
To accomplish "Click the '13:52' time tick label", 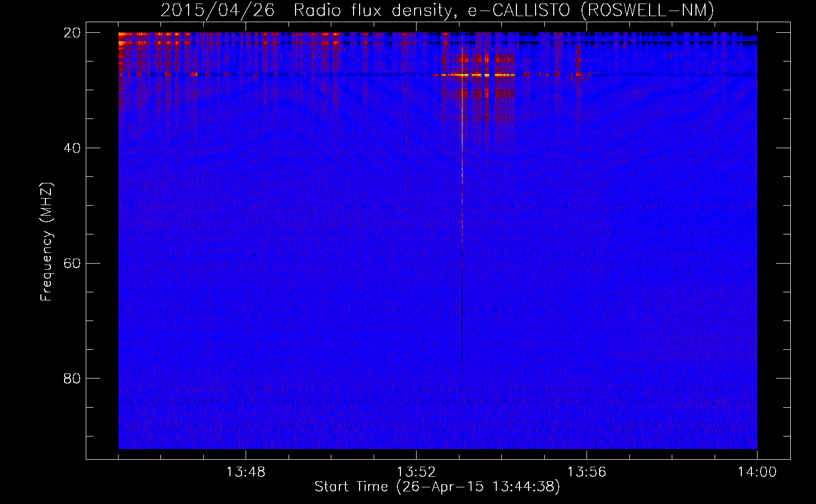I will pyautogui.click(x=416, y=472).
